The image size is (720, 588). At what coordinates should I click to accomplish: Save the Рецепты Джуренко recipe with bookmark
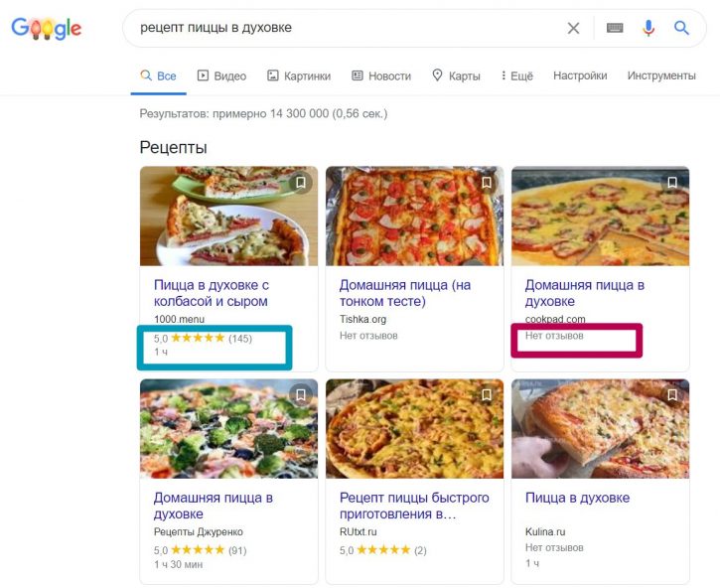click(x=301, y=395)
